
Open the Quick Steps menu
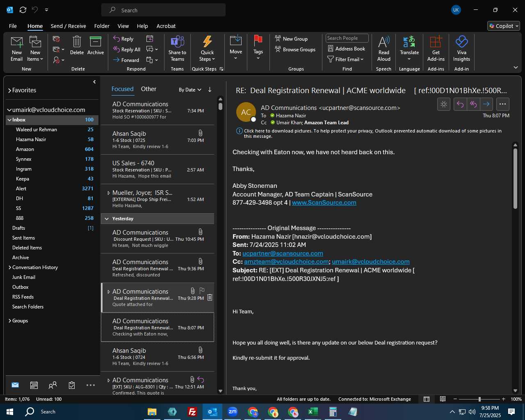(x=207, y=49)
